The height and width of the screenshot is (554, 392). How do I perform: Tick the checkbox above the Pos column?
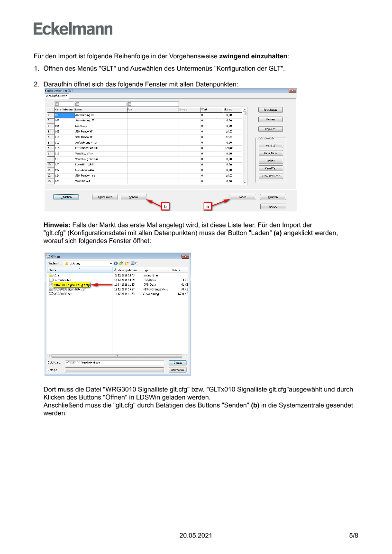point(129,104)
